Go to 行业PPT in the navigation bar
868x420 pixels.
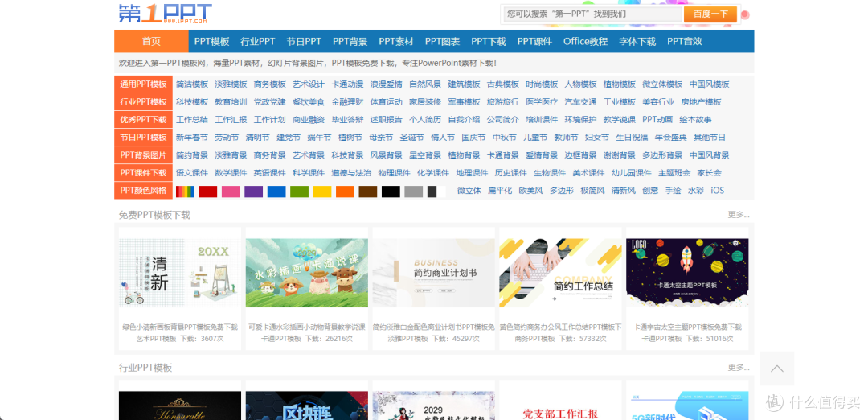click(258, 42)
